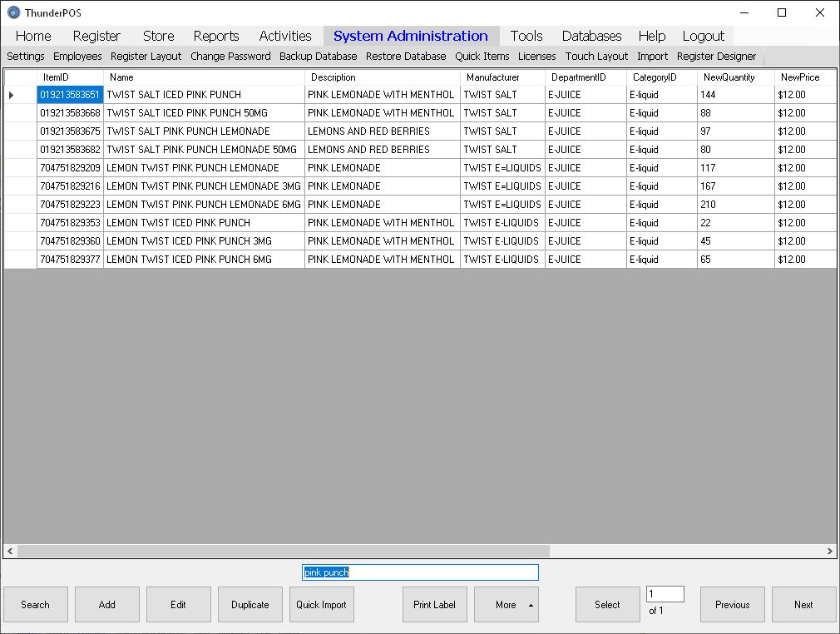
Task: Expand the More options dropdown
Action: [x=506, y=604]
